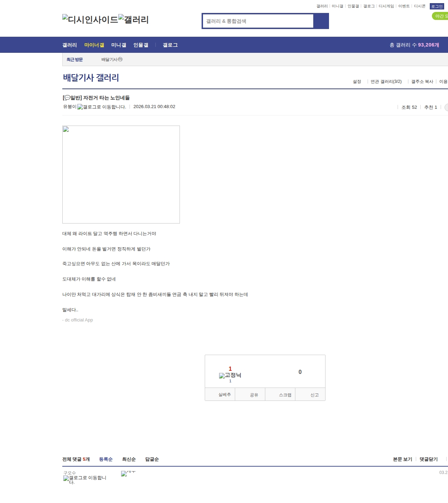
Task: Click the 전체 댓글 5개 label
Action: [76, 459]
